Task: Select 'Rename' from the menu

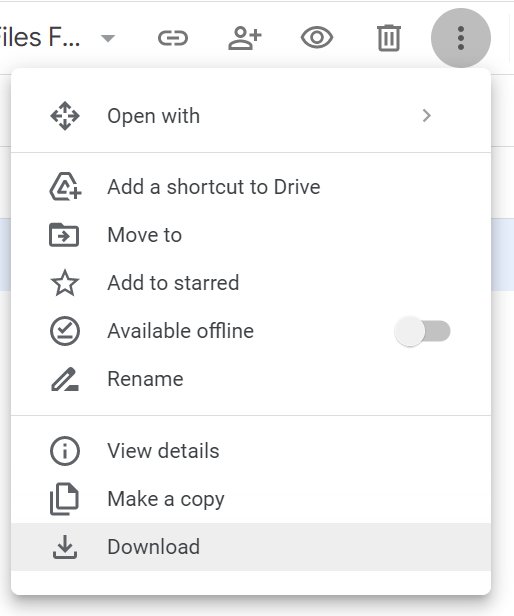Action: click(x=251, y=379)
